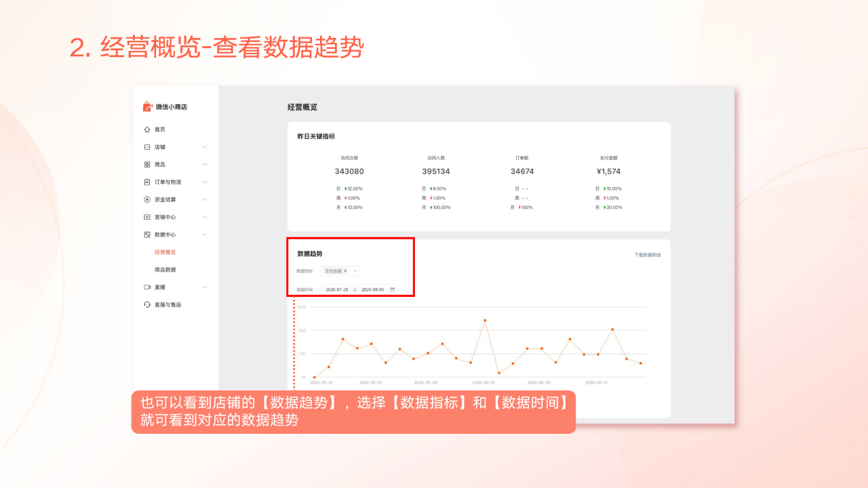Click the 订单数 metric label

click(x=522, y=158)
